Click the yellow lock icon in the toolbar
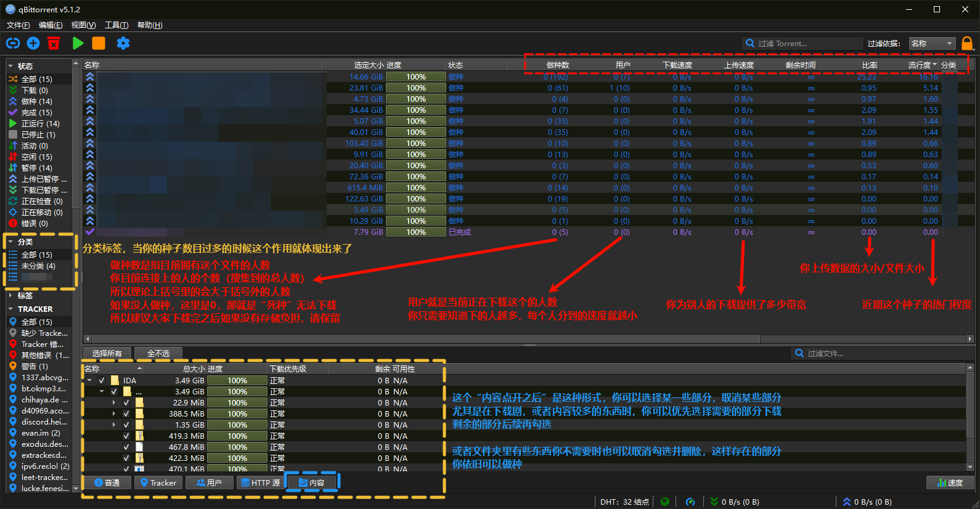Viewport: 980px width, 509px height. tap(967, 43)
